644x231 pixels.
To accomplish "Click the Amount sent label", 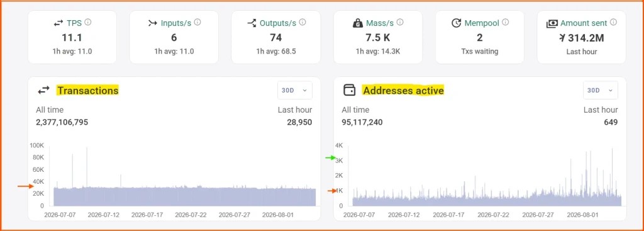I will point(584,23).
